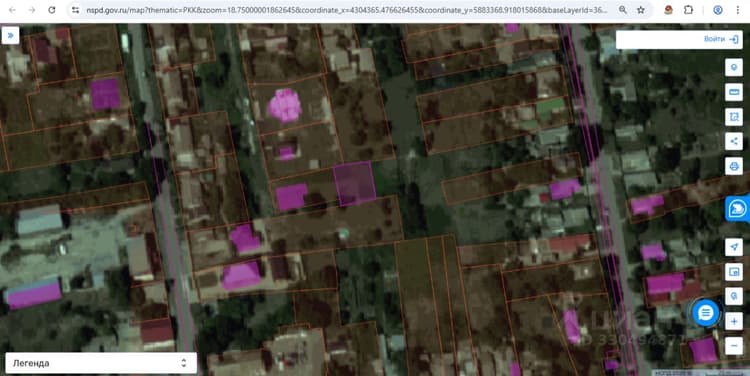This screenshot has width=750, height=376.
Task: Open the Extensions puzzle icon
Action: click(x=688, y=10)
